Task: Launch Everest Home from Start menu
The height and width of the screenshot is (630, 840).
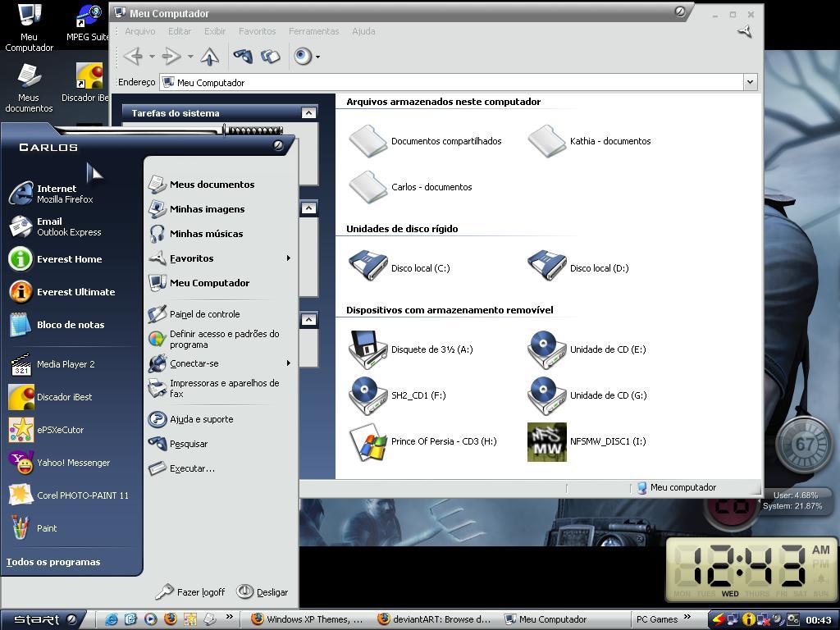Action: click(71, 258)
